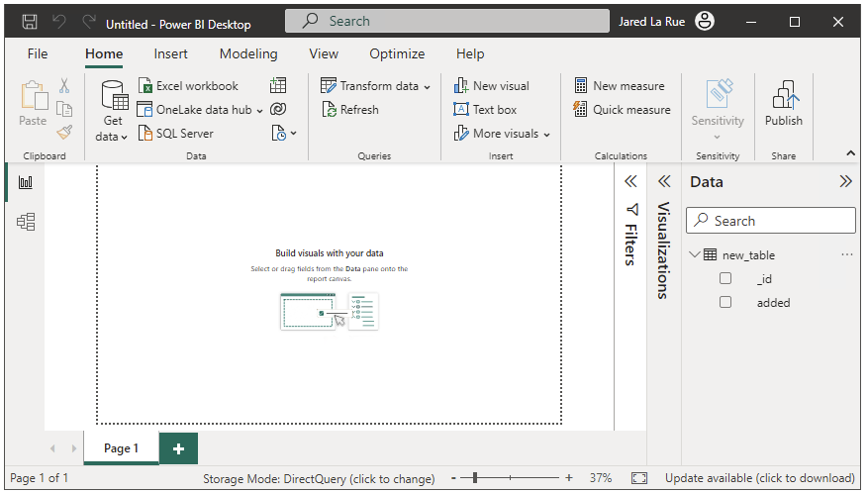868x493 pixels.
Task: Check the _id field checkbox
Action: (x=725, y=279)
